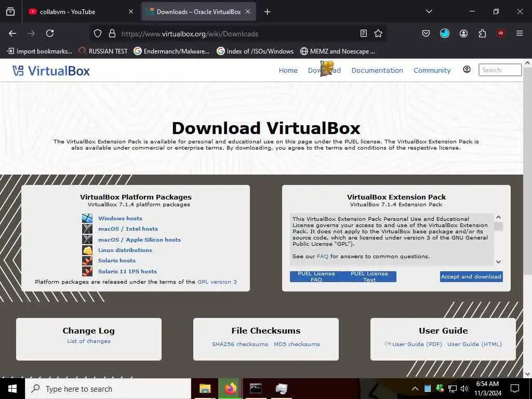
Task: Open the Community nav item
Action: tap(432, 70)
